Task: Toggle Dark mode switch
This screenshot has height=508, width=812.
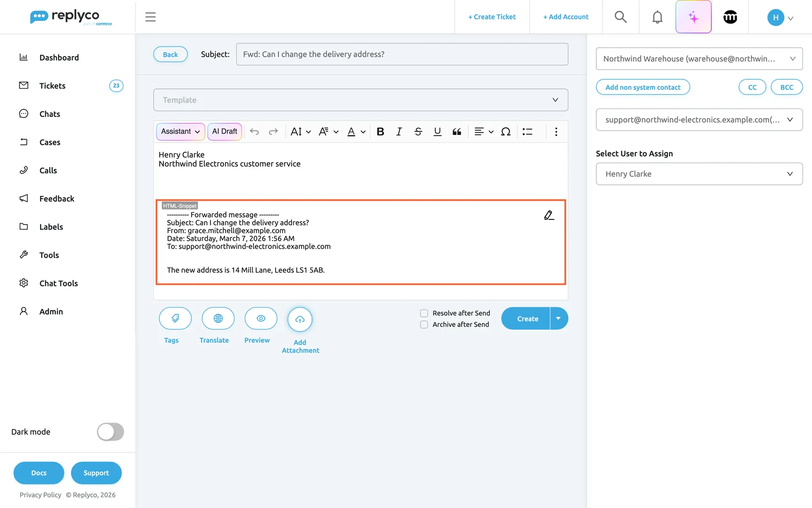Action: 111,432
